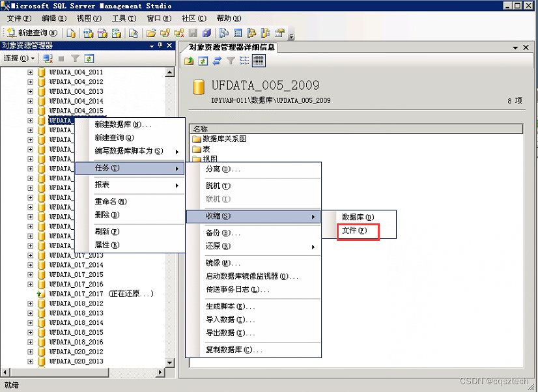Click the 名称 column header

coord(356,129)
